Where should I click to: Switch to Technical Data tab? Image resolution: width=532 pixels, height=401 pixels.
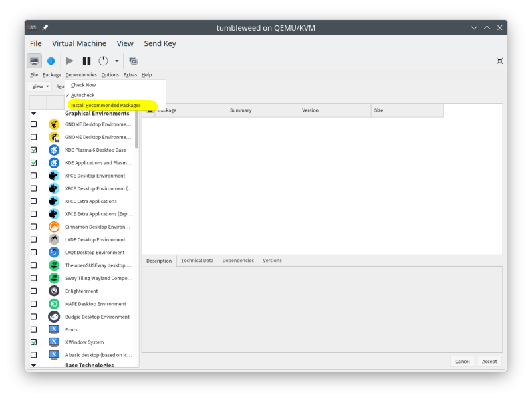pos(197,261)
